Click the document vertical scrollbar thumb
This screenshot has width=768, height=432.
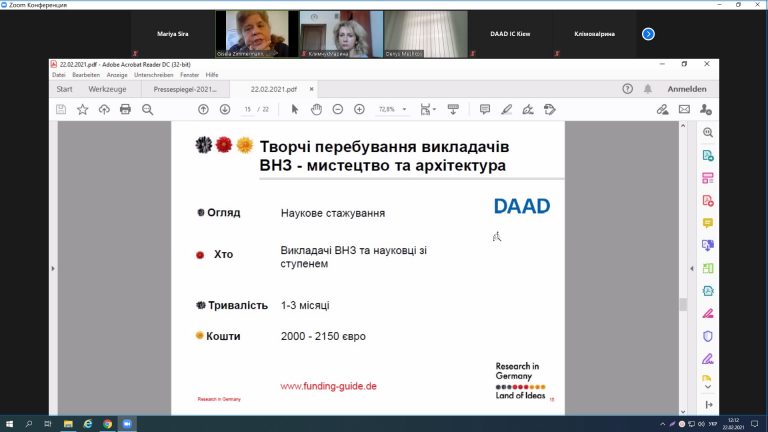click(x=683, y=305)
